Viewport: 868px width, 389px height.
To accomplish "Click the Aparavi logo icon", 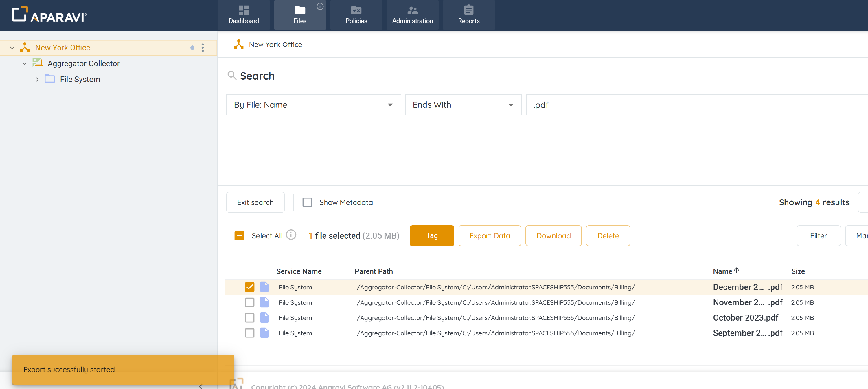I will (20, 14).
